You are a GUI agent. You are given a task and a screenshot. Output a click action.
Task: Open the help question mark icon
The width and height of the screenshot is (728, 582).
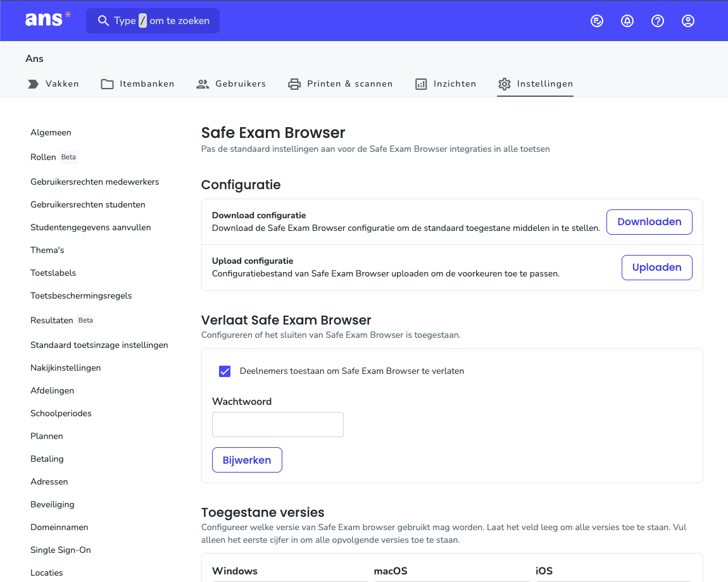tap(658, 21)
